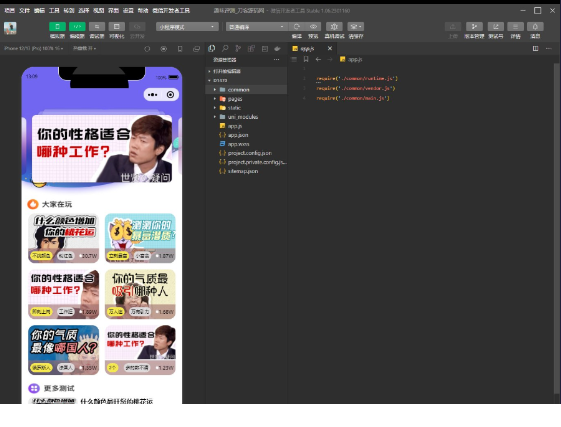Open the 项目 menu
The height and width of the screenshot is (427, 561).
point(9,10)
